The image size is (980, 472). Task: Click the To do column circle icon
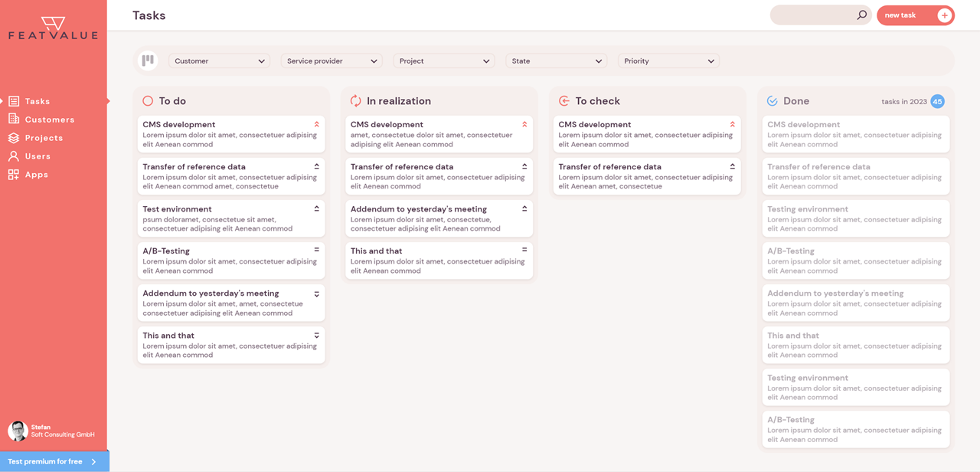click(x=148, y=101)
